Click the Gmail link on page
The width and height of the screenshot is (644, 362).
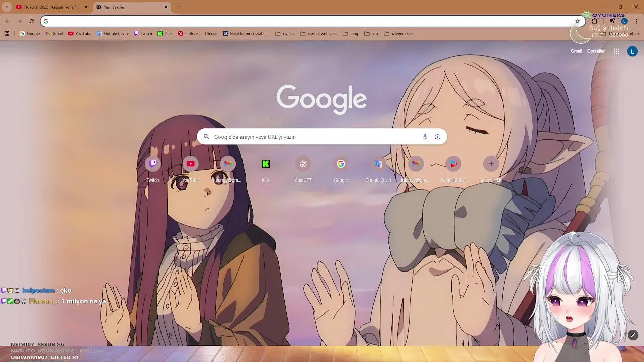tap(576, 51)
